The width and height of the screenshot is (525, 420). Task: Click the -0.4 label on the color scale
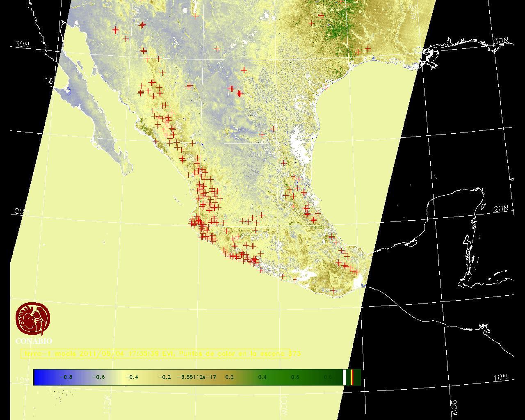131,377
